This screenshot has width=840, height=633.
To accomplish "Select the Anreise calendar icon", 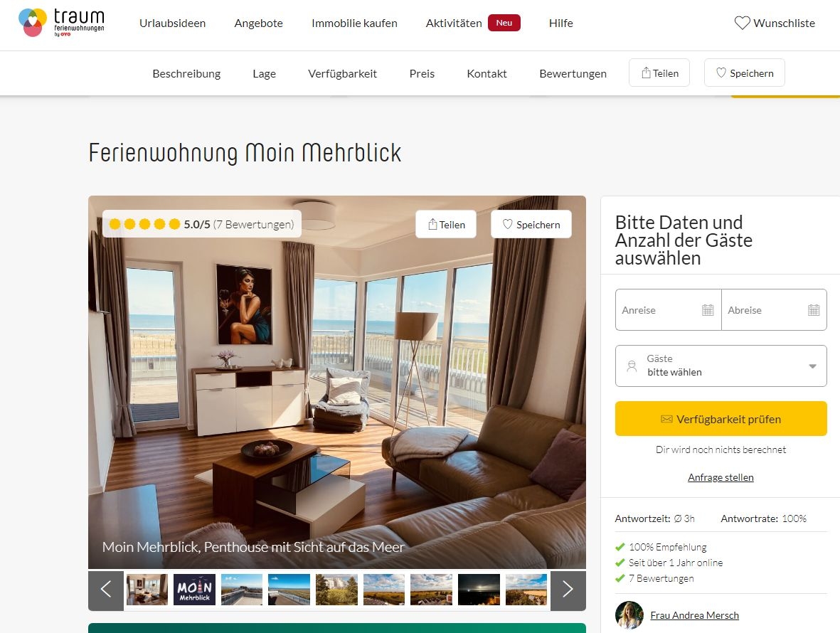I will point(708,310).
